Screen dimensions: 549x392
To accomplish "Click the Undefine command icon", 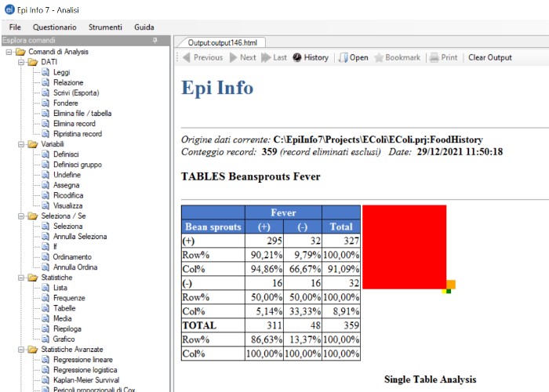I will (45, 175).
